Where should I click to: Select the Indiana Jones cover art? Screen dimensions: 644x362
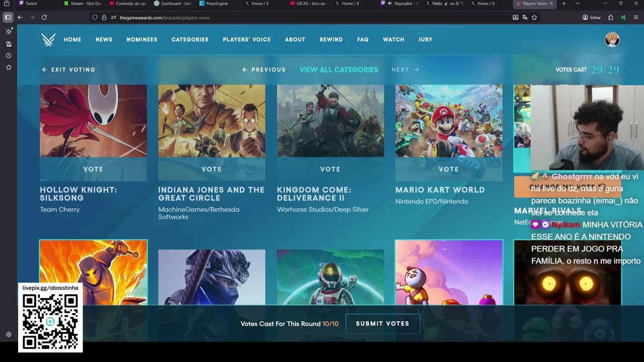(212, 121)
